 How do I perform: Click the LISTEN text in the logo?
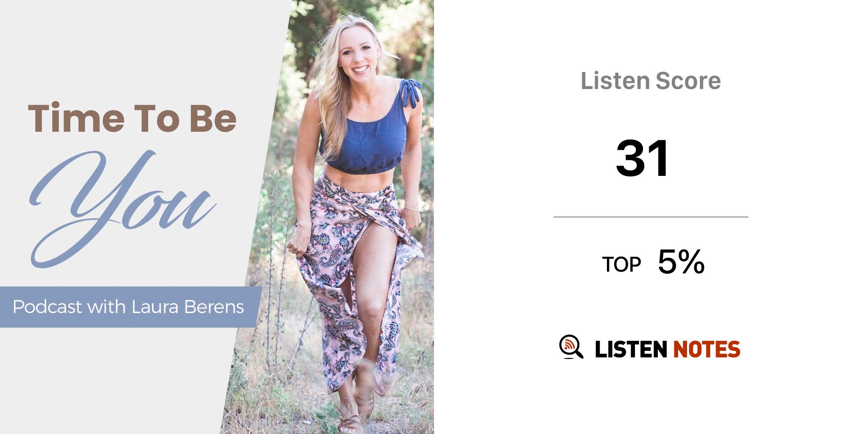631,350
